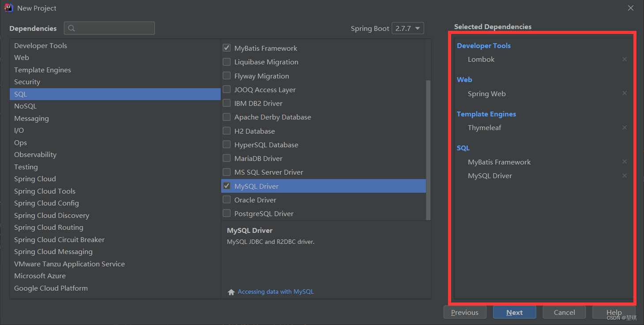The width and height of the screenshot is (644, 325).
Task: Remove Spring Web from selected dependencies
Action: [x=625, y=93]
